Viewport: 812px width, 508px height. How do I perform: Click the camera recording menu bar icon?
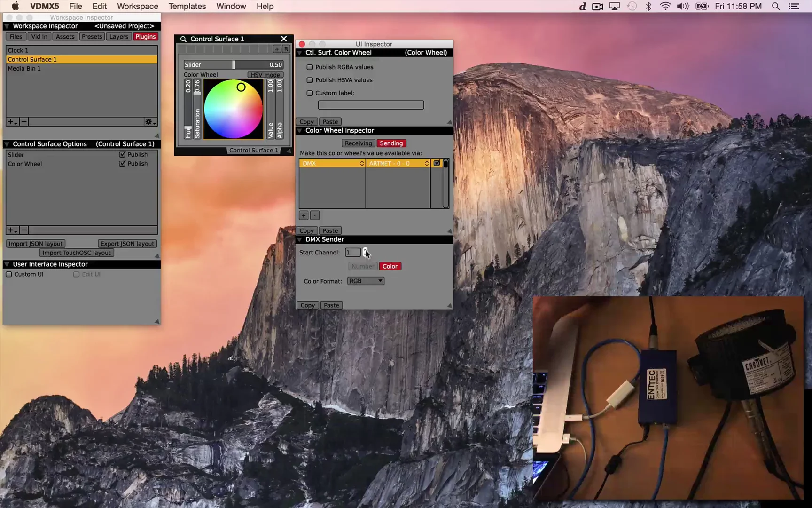click(x=598, y=6)
